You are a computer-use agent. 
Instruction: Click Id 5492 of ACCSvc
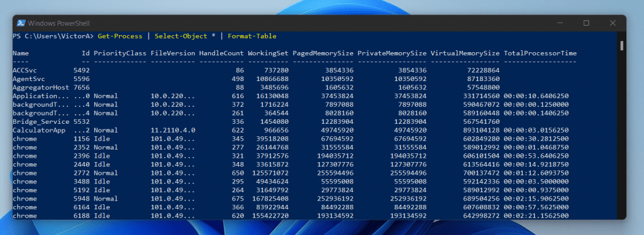81,70
